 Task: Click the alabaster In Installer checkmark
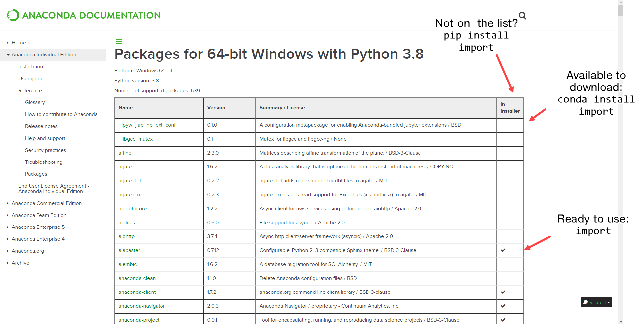(x=503, y=250)
